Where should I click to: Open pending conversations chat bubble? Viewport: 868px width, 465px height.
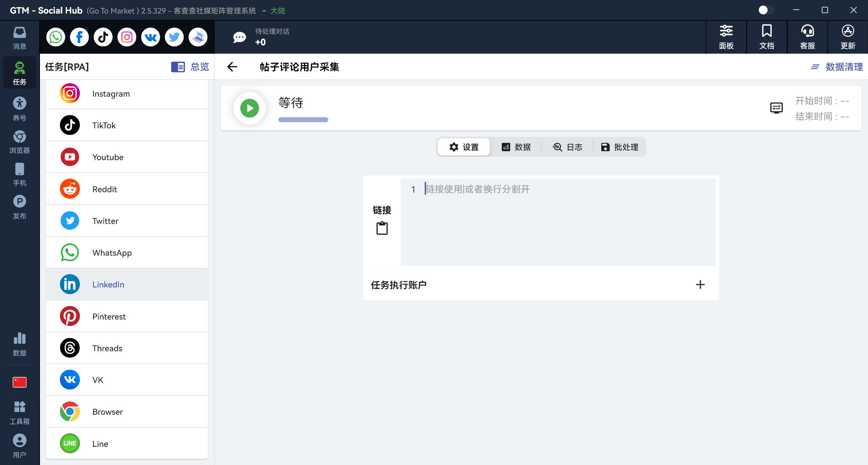point(239,37)
